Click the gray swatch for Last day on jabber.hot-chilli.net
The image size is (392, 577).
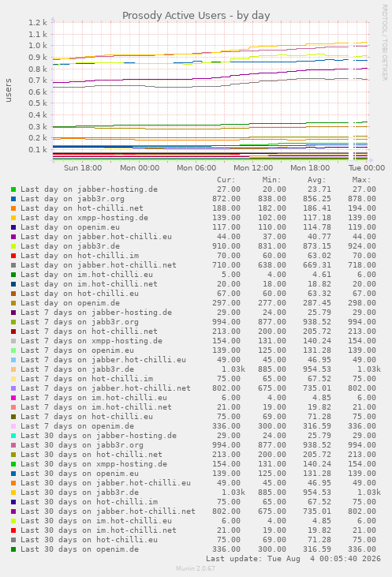coord(13,265)
